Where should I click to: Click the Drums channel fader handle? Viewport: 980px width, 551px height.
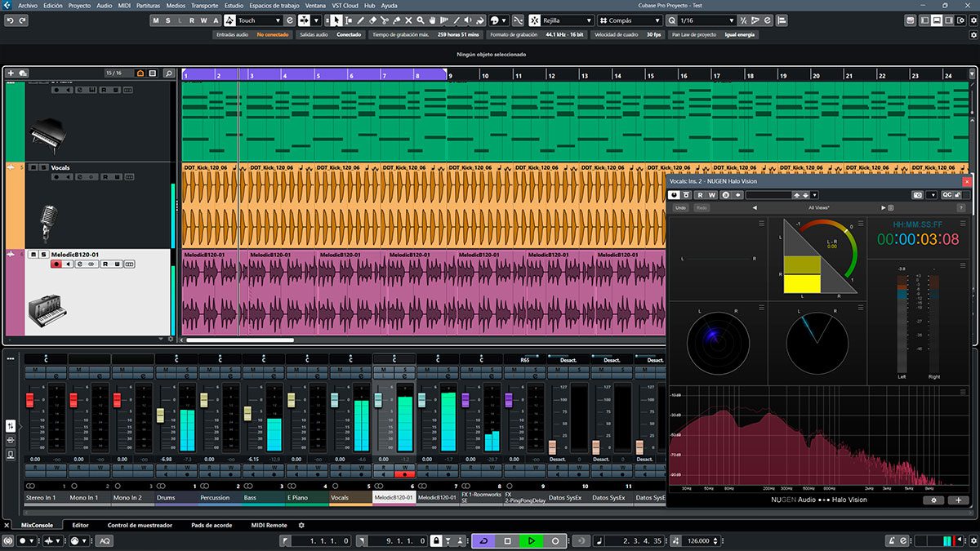160,415
